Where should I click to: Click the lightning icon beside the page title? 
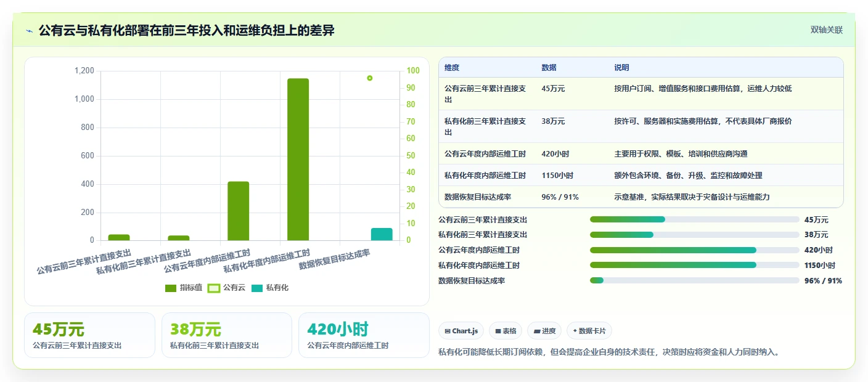coord(29,31)
